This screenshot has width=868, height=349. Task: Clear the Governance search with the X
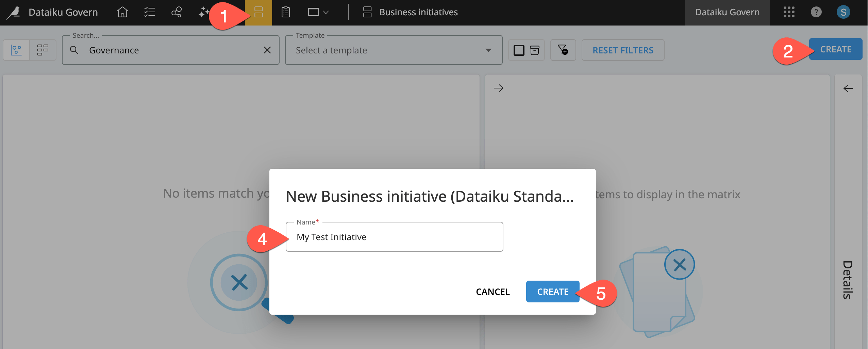point(267,50)
